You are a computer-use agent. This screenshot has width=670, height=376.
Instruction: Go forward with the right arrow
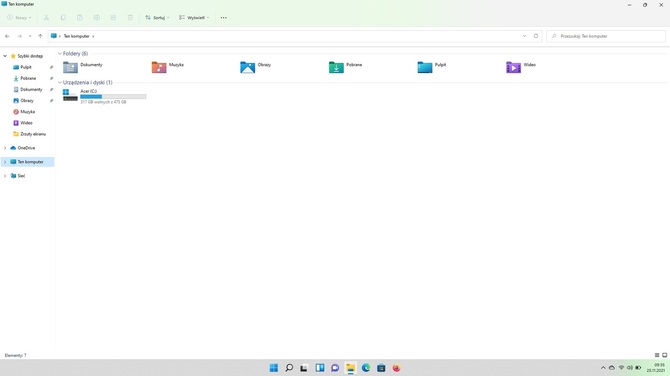19,36
